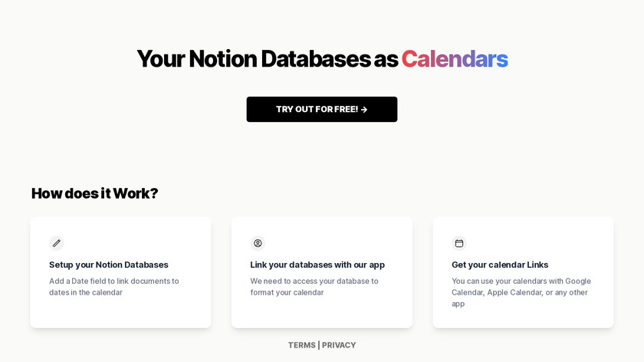Open the TERMS link in the footer
This screenshot has width=644, height=362.
(x=301, y=345)
